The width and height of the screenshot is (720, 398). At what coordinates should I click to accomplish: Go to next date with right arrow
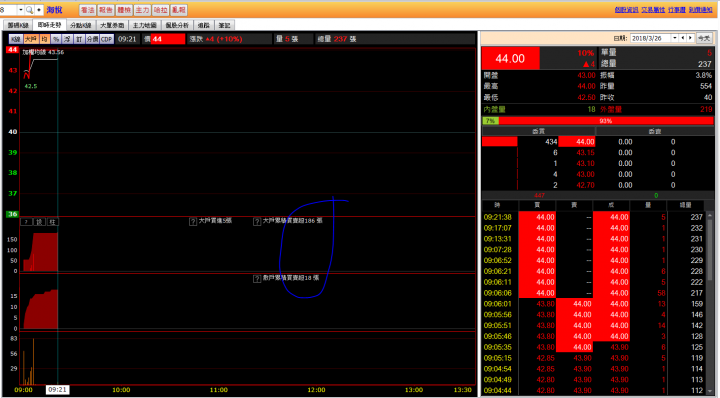[690, 38]
